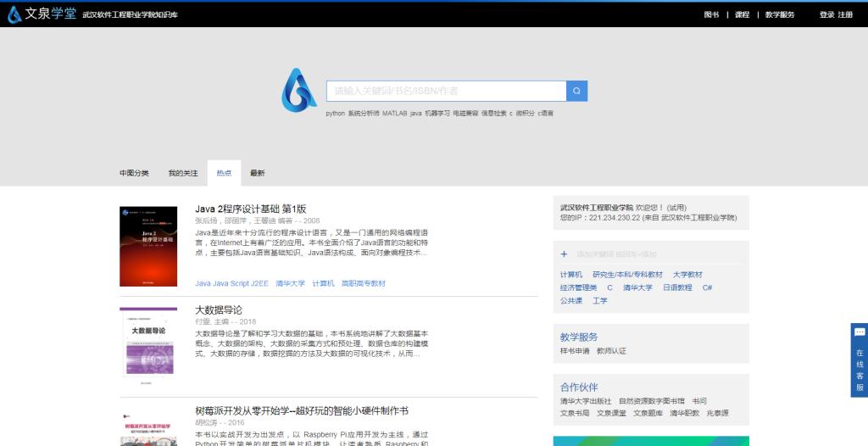The width and height of the screenshot is (868, 446).
Task: Focus the keyword search input field
Action: 446,91
